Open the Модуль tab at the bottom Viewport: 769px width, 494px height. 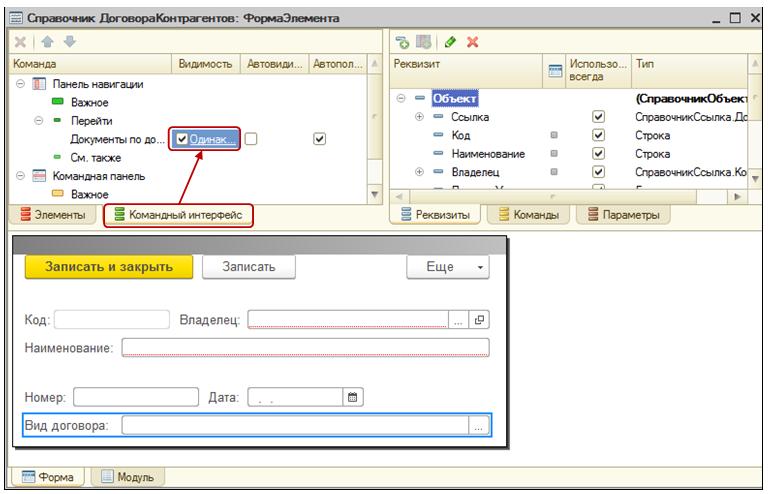click(x=128, y=477)
